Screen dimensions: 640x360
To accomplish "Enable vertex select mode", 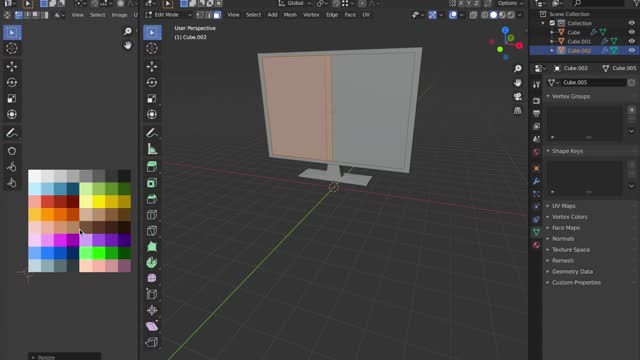I will click(200, 15).
